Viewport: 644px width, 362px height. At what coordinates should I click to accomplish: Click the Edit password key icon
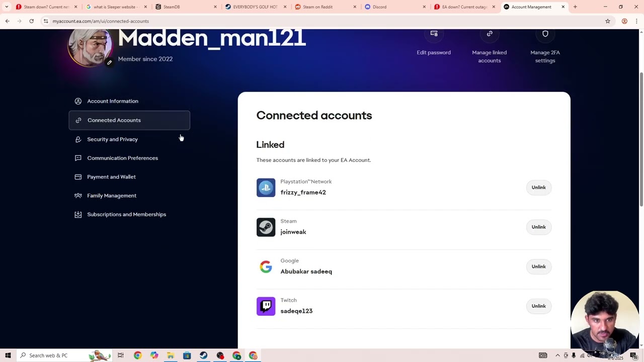click(x=434, y=34)
